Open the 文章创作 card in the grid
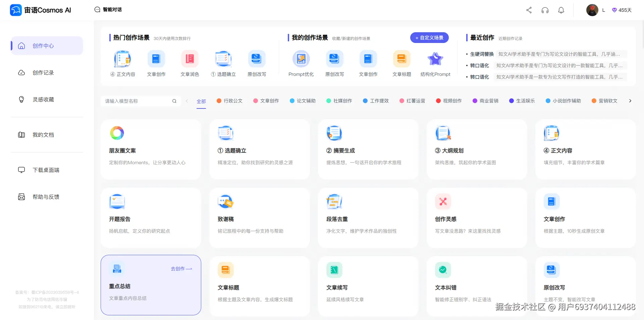This screenshot has width=644, height=320. (586, 218)
